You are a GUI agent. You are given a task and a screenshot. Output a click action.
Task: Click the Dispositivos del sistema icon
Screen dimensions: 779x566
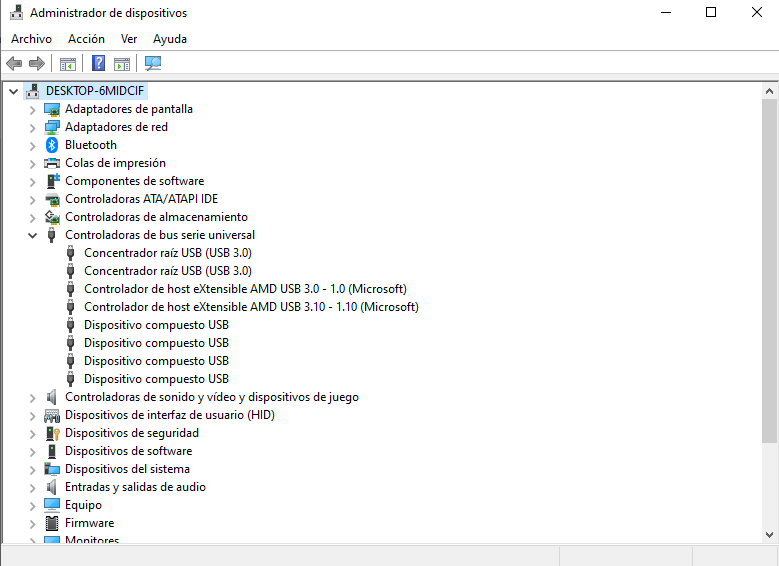coord(52,469)
